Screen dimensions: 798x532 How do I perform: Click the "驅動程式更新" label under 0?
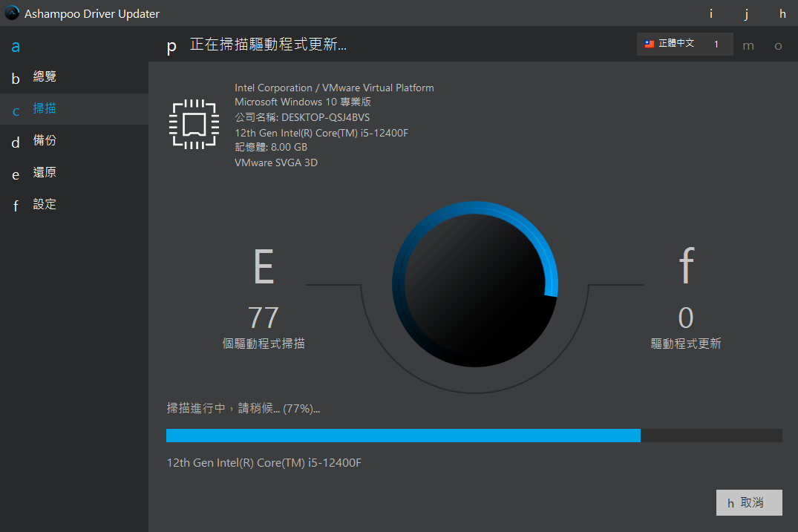(686, 344)
